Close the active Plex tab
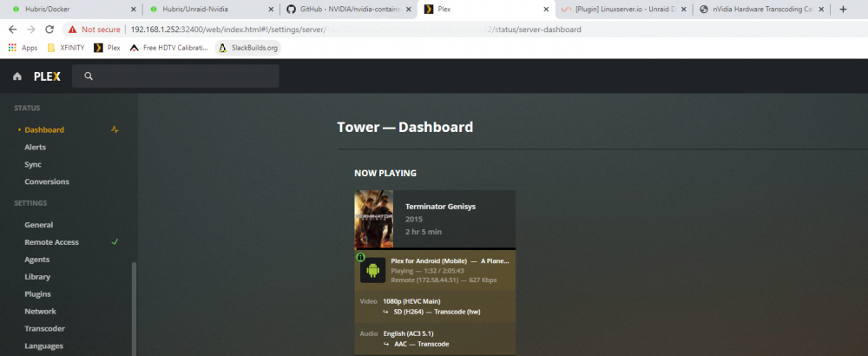Image resolution: width=868 pixels, height=356 pixels. 546,10
